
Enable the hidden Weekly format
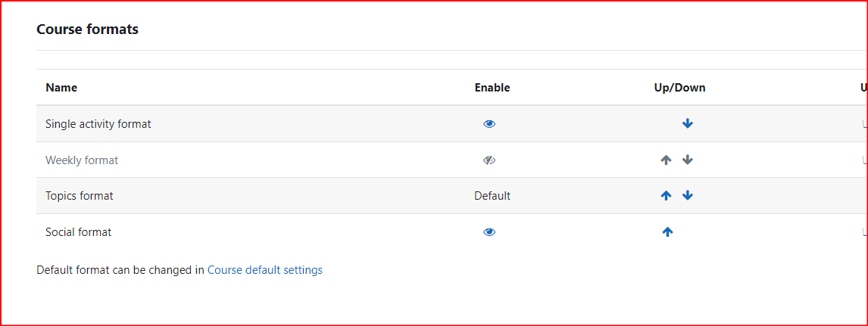pyautogui.click(x=489, y=160)
